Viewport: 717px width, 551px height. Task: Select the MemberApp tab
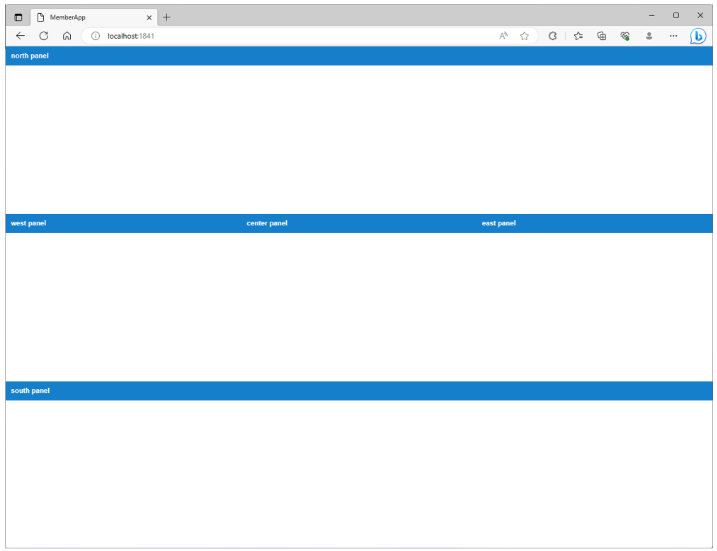(94, 17)
